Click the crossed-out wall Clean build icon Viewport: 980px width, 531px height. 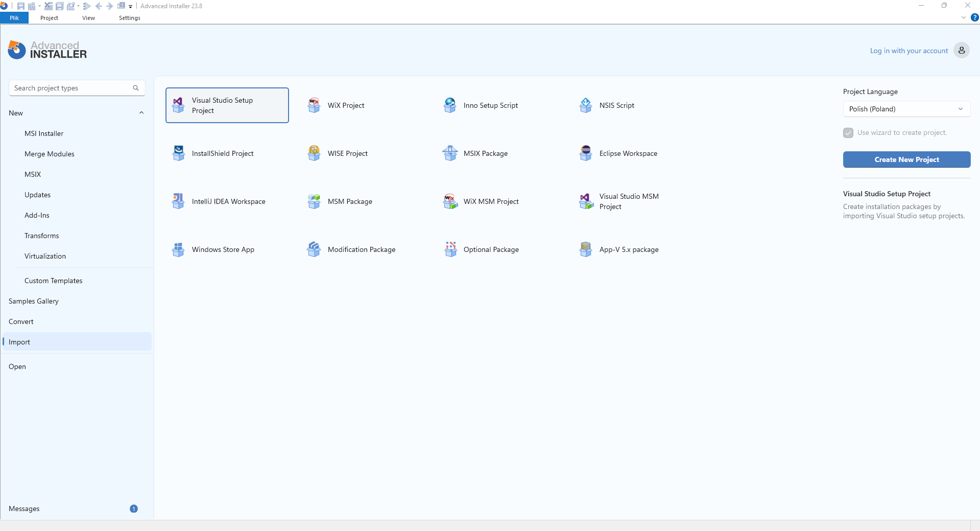[x=49, y=6]
